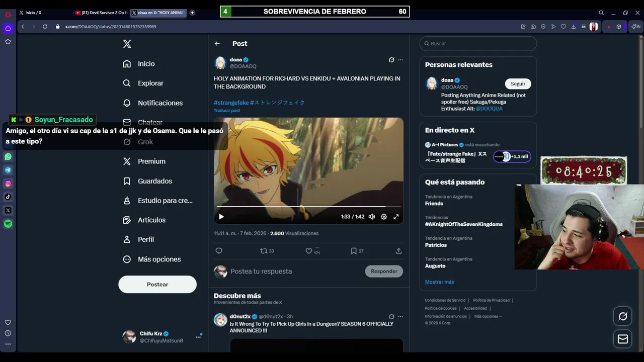This screenshot has width=644, height=362.
Task: Add page to bookmarks heart icon
Action: click(563, 27)
